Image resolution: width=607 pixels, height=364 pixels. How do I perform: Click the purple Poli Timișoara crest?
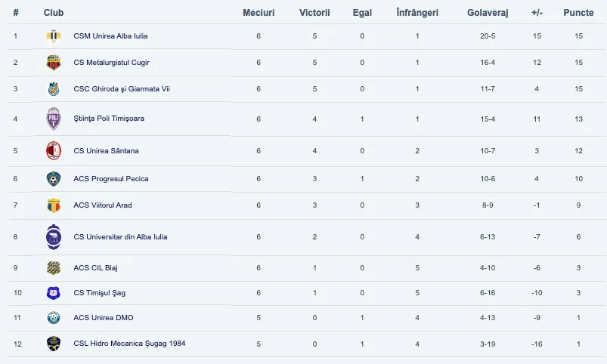click(54, 119)
